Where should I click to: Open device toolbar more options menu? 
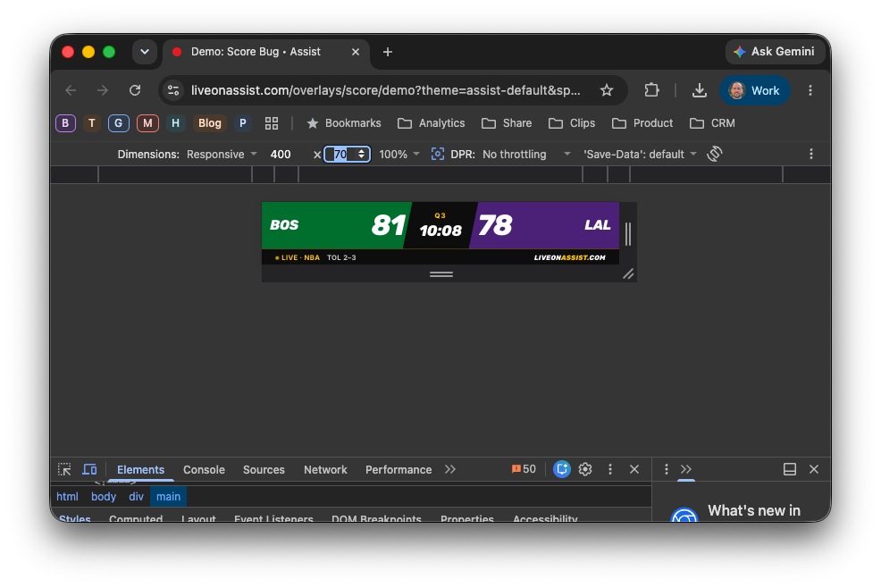[810, 154]
